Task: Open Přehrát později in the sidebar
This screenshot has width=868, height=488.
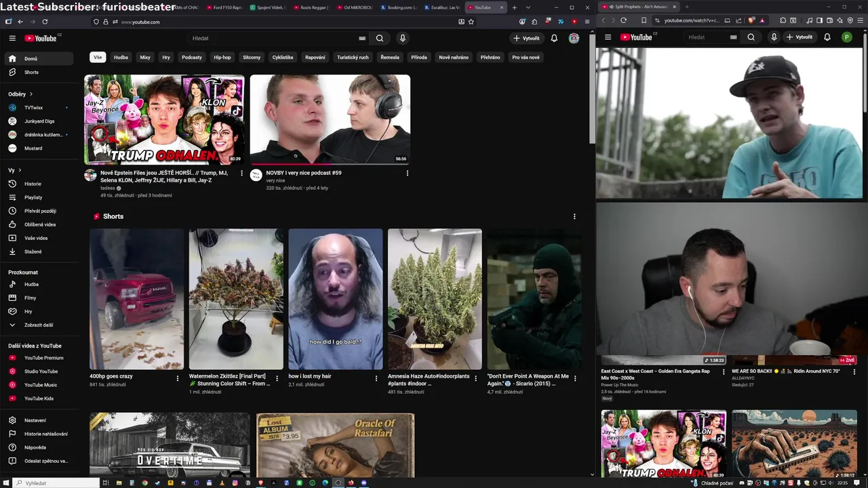Action: pos(41,211)
